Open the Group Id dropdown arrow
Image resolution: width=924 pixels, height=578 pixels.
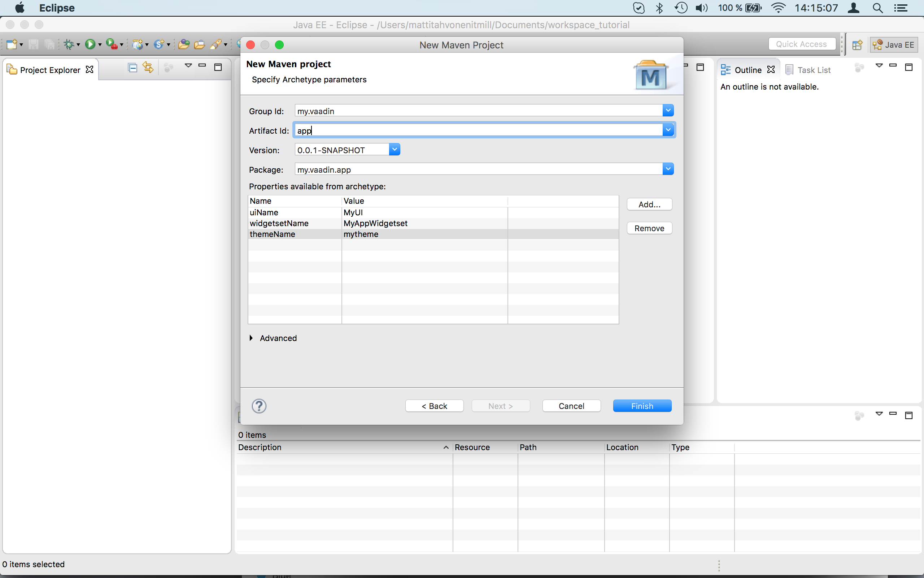click(668, 111)
